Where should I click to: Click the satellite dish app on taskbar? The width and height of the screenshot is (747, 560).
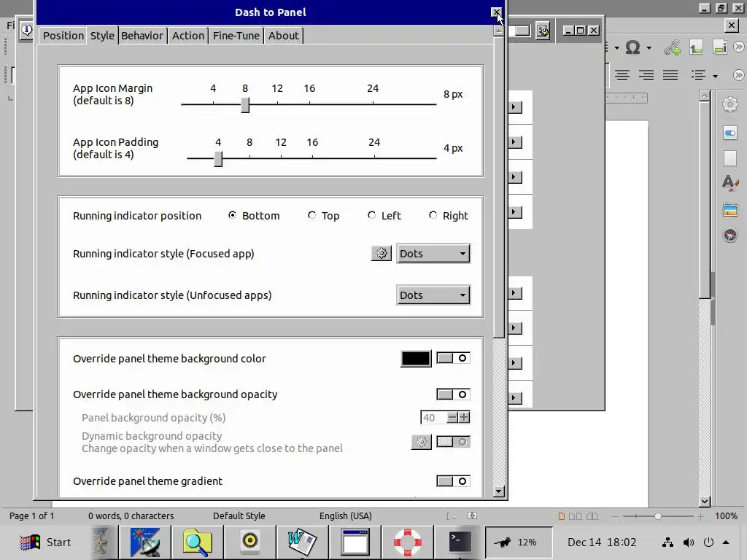pos(145,542)
